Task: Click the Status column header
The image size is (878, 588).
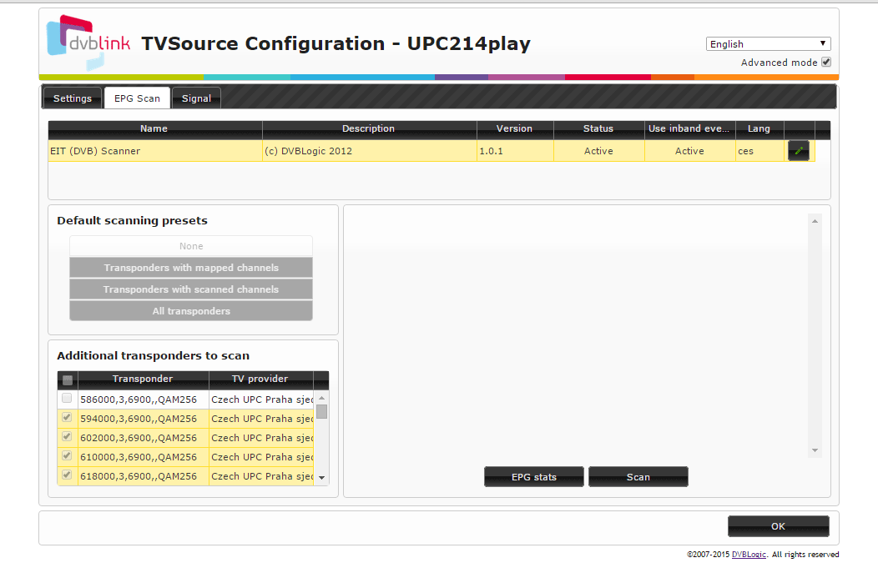Action: [x=598, y=129]
